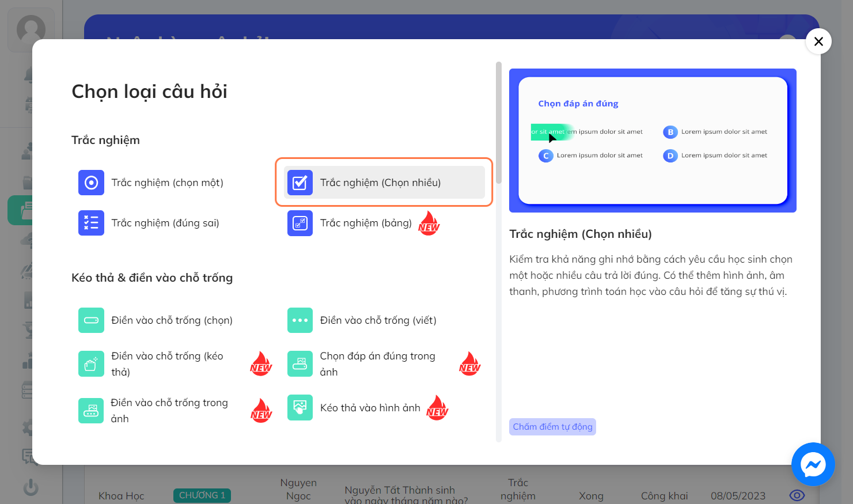Image resolution: width=853 pixels, height=504 pixels.
Task: Click the fill-in-blank (viết) dots icon
Action: tap(300, 320)
